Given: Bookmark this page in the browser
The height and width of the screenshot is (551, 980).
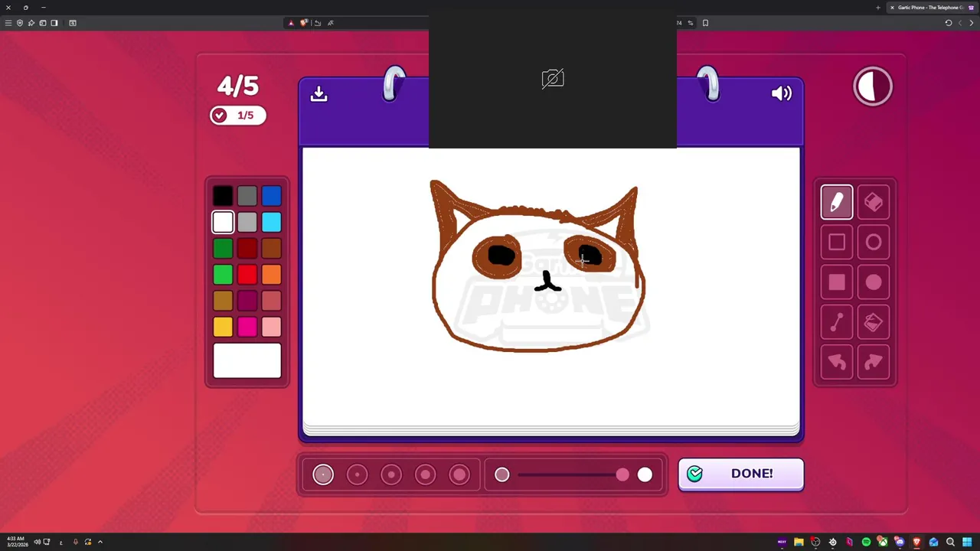Looking at the screenshot, I should pos(705,23).
